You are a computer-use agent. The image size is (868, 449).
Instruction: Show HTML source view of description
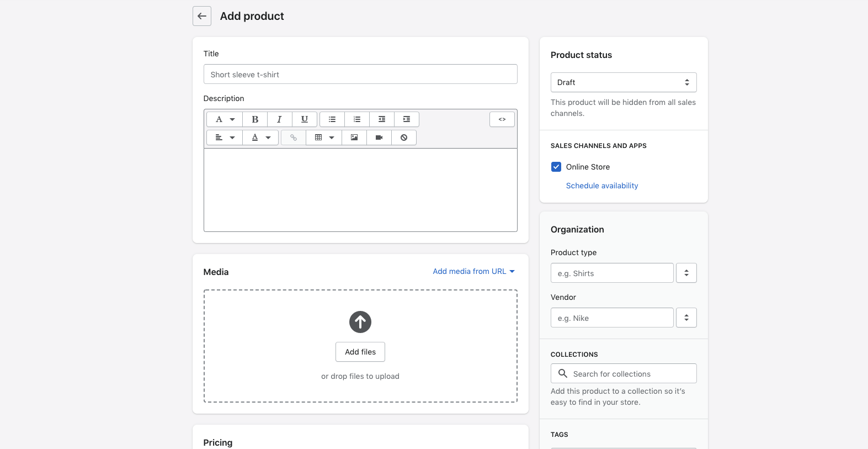(502, 119)
